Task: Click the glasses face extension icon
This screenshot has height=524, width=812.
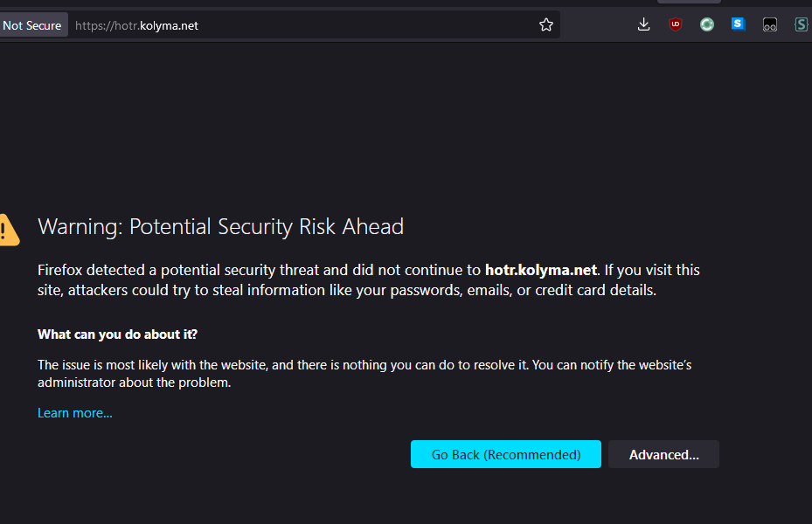Action: [770, 25]
